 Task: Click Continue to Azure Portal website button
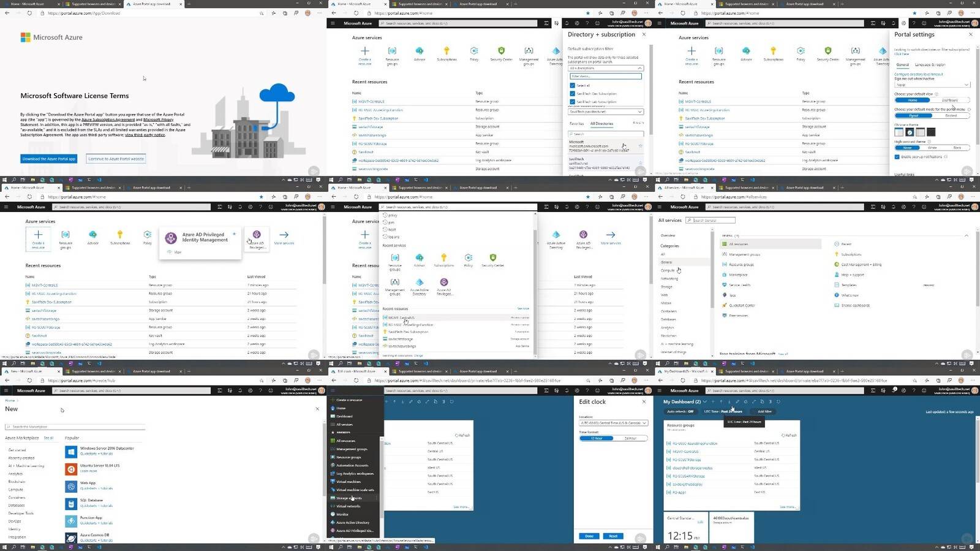point(116,159)
